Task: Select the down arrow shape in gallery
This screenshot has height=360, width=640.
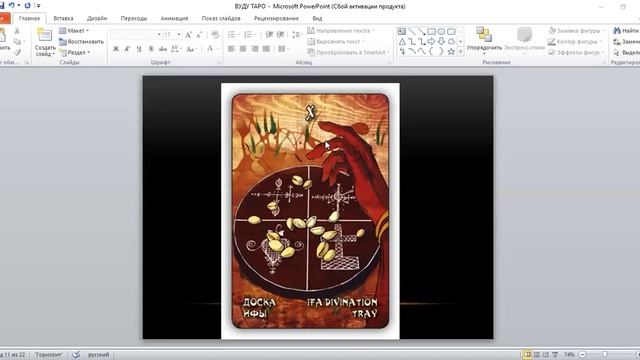Action: click(441, 42)
